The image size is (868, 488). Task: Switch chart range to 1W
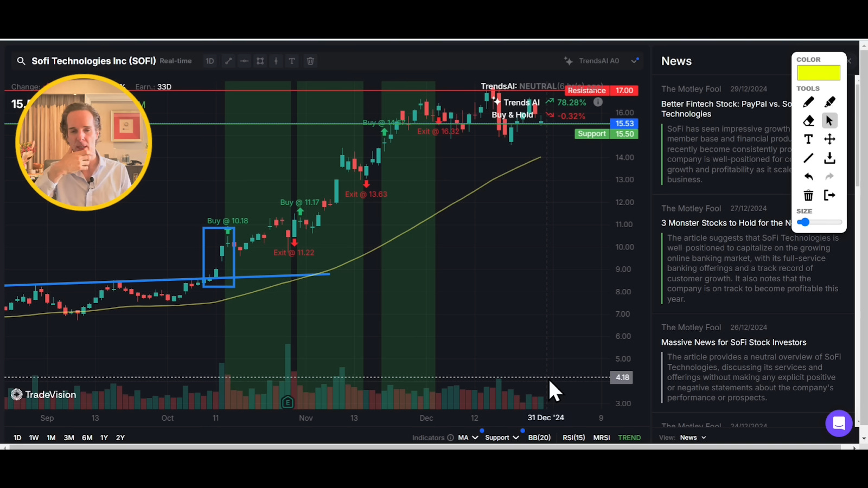34,438
